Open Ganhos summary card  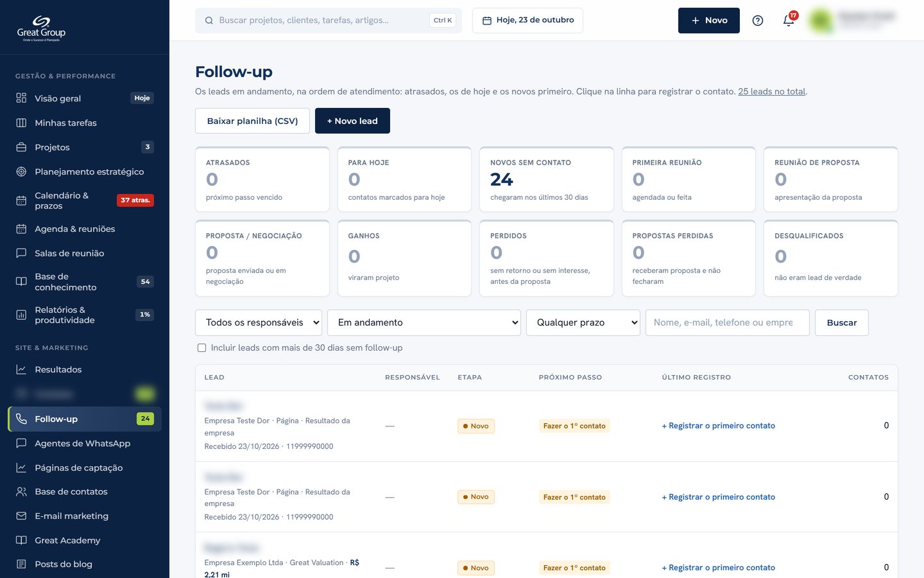(404, 258)
